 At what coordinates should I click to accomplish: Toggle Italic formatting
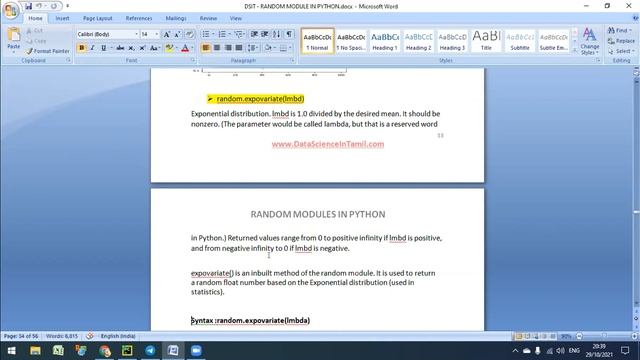[93, 48]
